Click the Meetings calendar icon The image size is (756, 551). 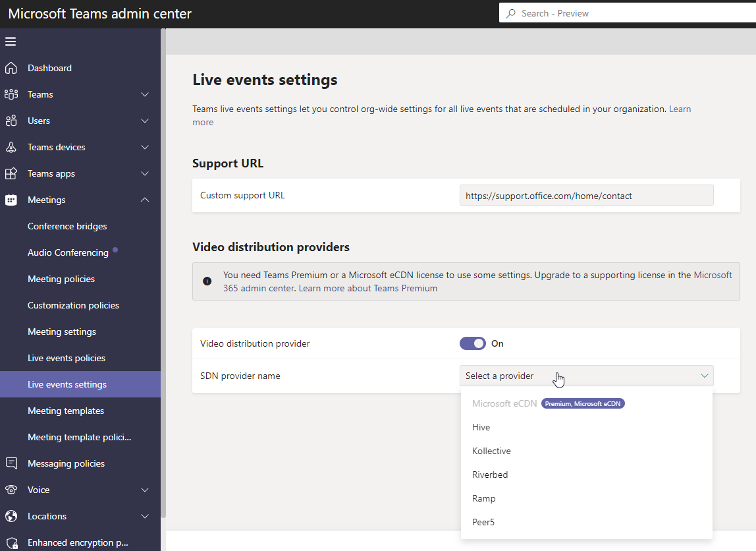11,200
